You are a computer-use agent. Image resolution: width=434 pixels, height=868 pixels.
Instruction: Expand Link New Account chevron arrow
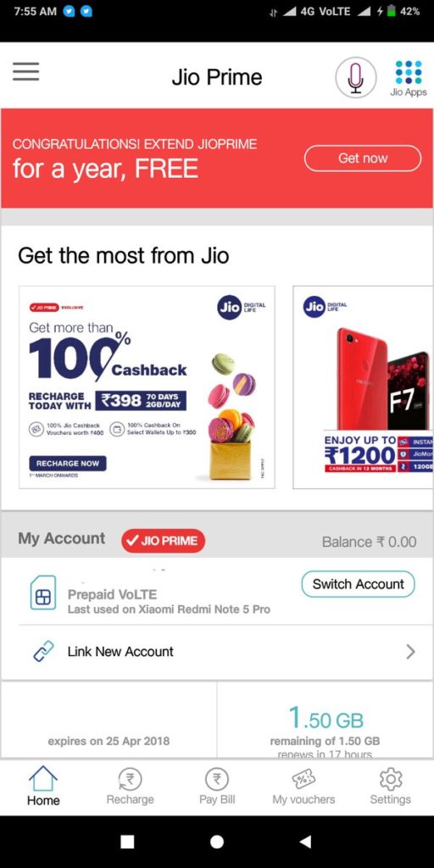pos(410,652)
